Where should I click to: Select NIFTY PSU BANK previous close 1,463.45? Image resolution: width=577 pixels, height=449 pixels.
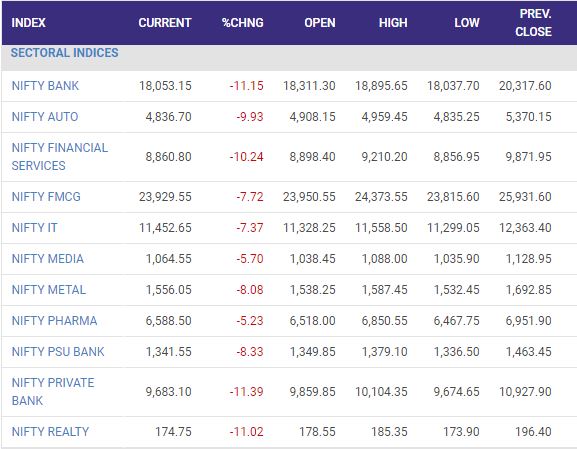[528, 352]
